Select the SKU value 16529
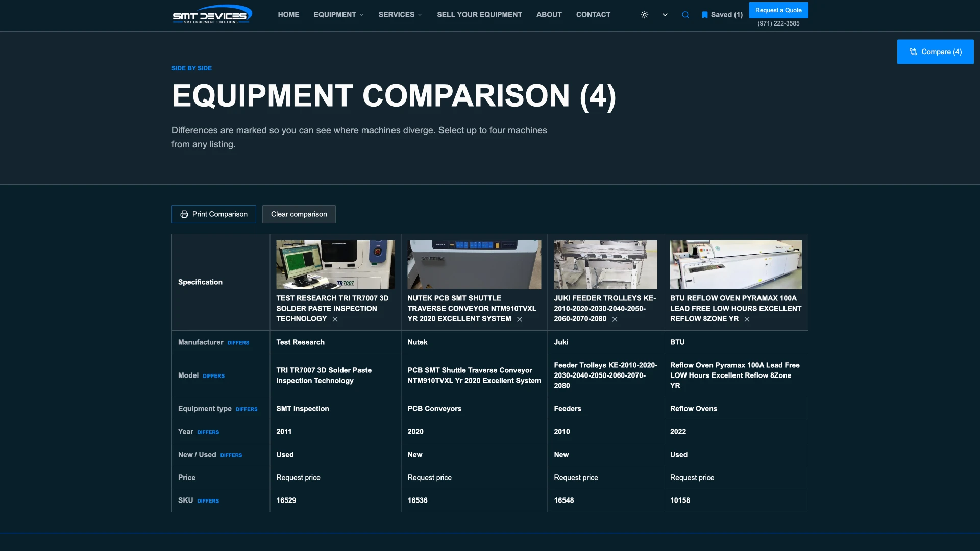 286,500
